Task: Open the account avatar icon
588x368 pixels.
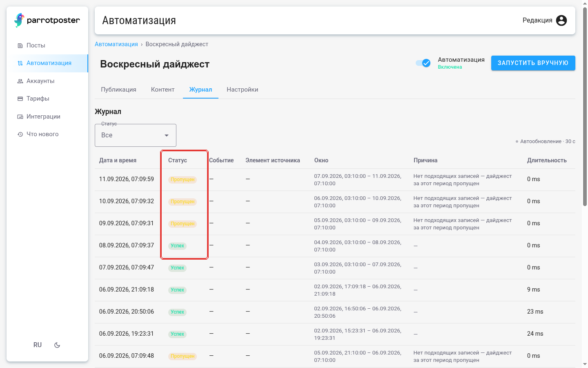Action: (561, 20)
